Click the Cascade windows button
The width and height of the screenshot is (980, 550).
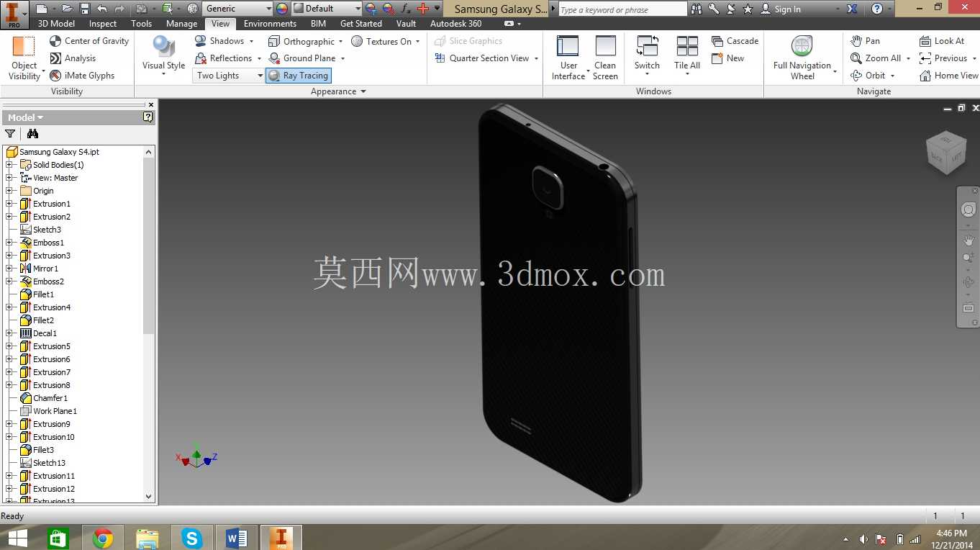tap(735, 41)
